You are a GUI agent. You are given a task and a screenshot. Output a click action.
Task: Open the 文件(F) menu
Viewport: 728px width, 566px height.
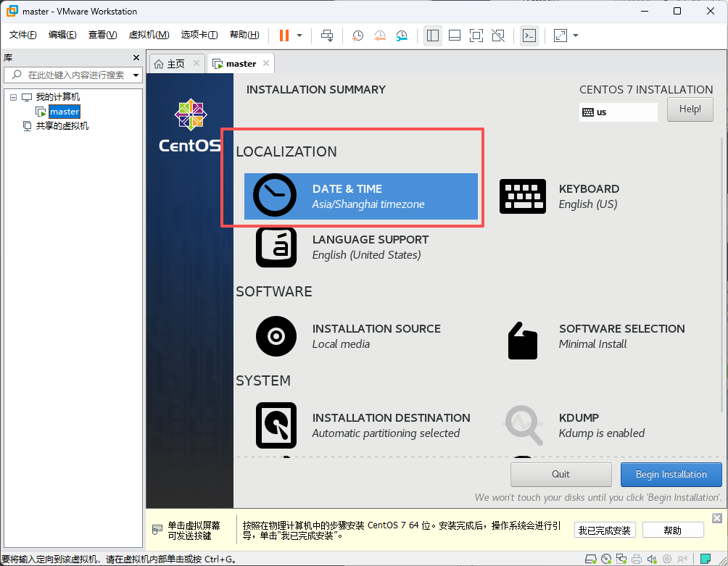[22, 35]
